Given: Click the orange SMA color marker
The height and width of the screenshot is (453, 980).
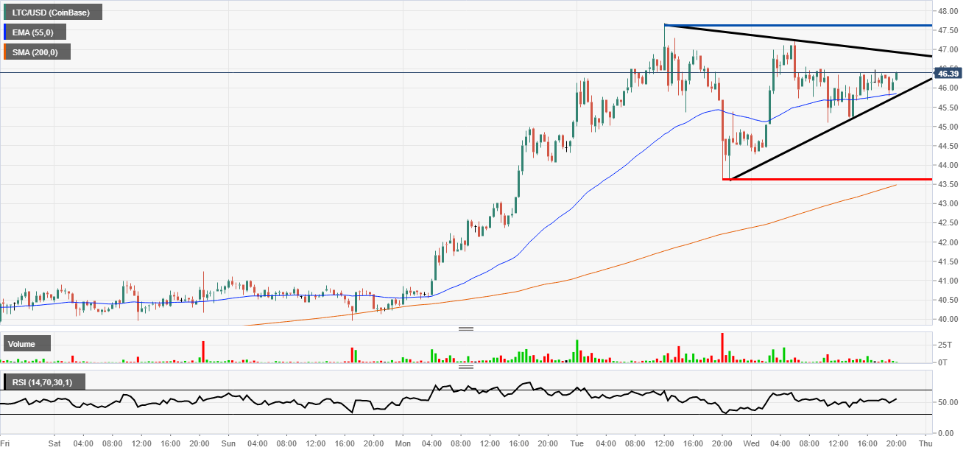Looking at the screenshot, I should [5, 52].
